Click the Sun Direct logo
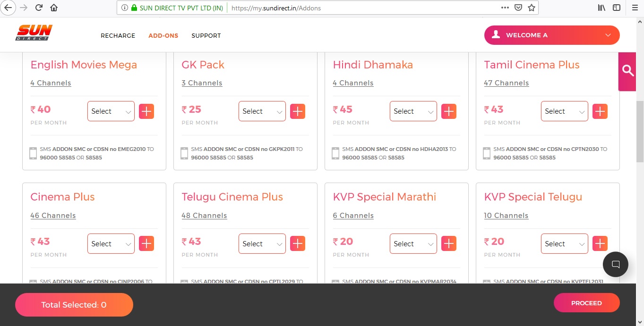 click(34, 33)
